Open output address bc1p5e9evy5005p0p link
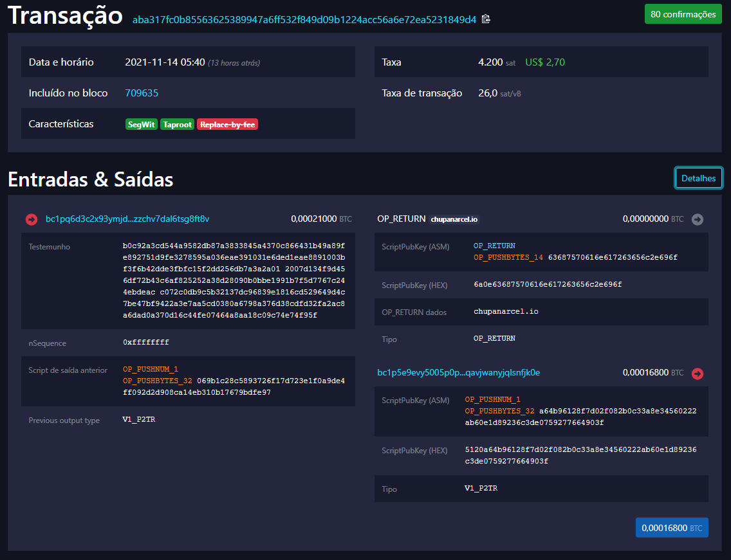This screenshot has width=731, height=560. click(x=458, y=372)
